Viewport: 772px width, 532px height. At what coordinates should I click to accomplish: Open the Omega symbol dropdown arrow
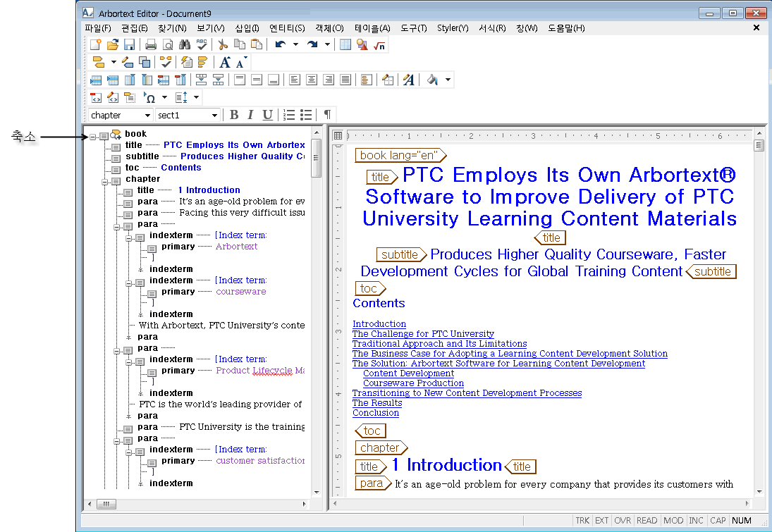coord(164,97)
